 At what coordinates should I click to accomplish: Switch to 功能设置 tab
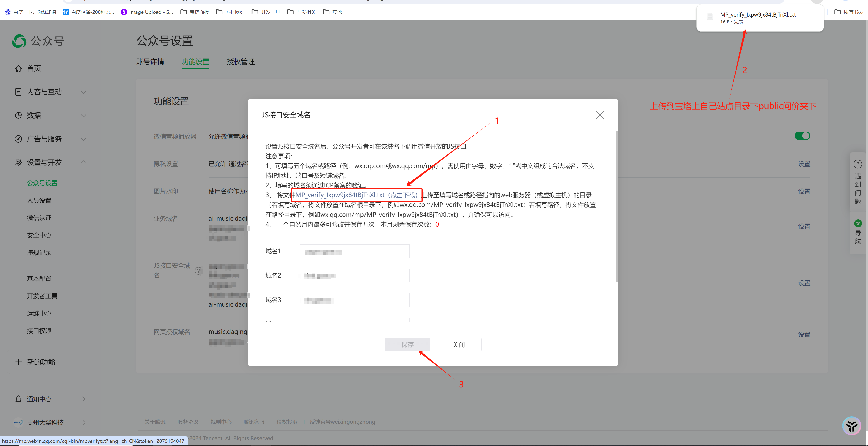(195, 62)
